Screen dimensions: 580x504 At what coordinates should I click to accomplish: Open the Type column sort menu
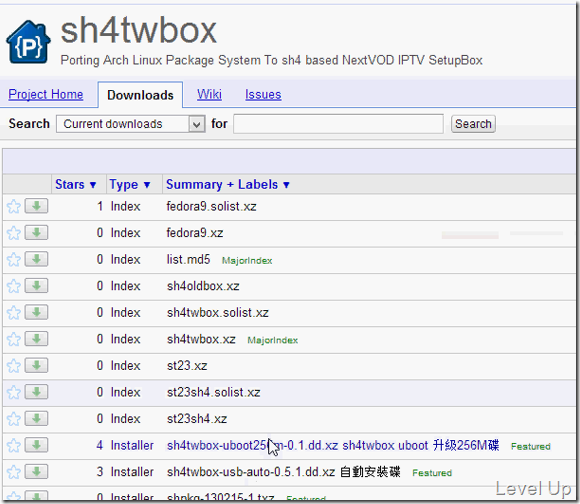(x=130, y=184)
